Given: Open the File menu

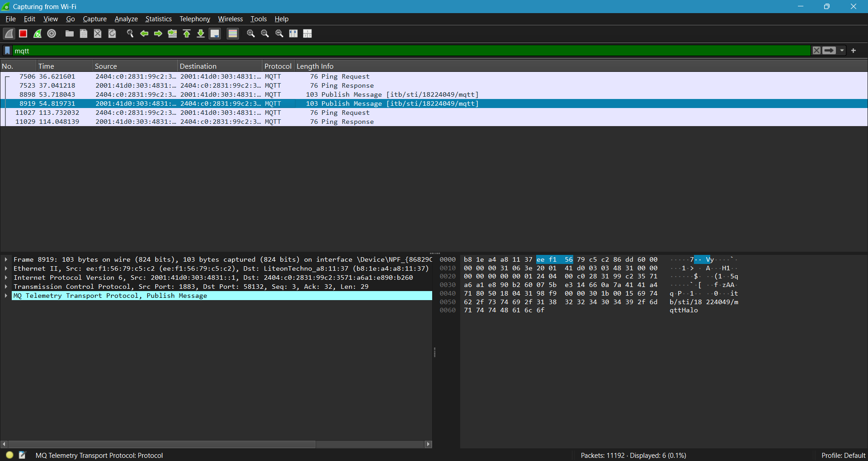Looking at the screenshot, I should [x=10, y=19].
